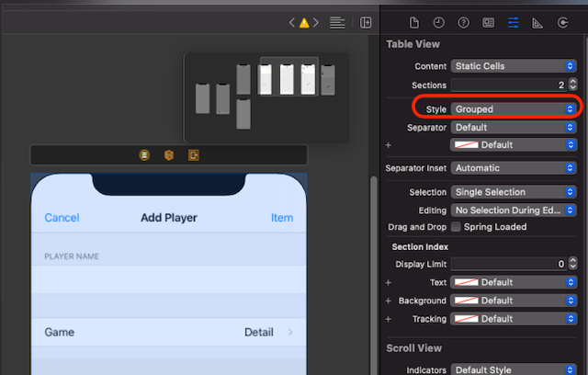The height and width of the screenshot is (375, 588).
Task: Open the Content dropdown set to Static Cells
Action: 514,66
